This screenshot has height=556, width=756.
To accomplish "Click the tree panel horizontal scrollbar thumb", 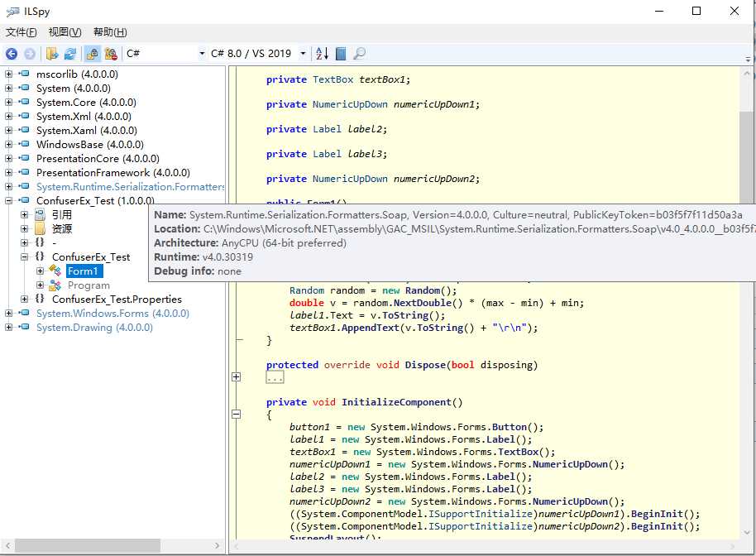I will (88, 546).
